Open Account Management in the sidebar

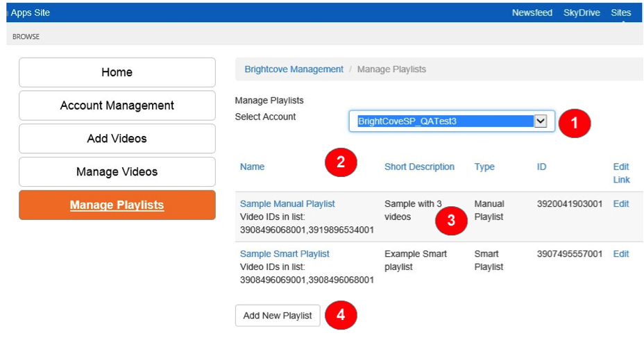[117, 105]
